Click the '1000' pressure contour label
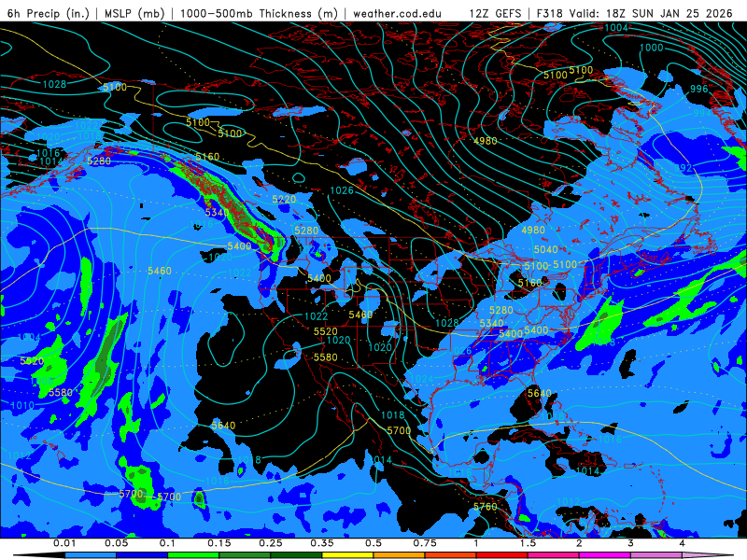 [651, 48]
